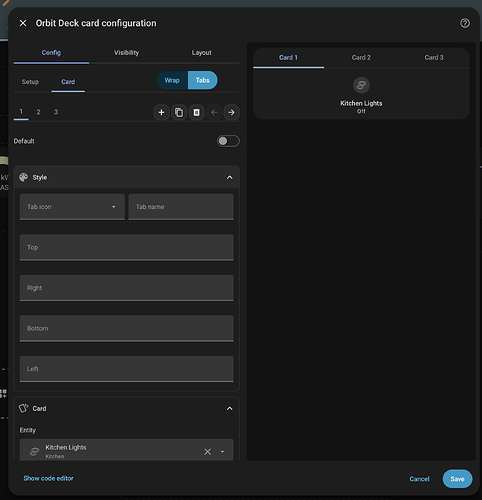
Task: Click the Kitchen Lights name in preview
Action: tap(361, 103)
